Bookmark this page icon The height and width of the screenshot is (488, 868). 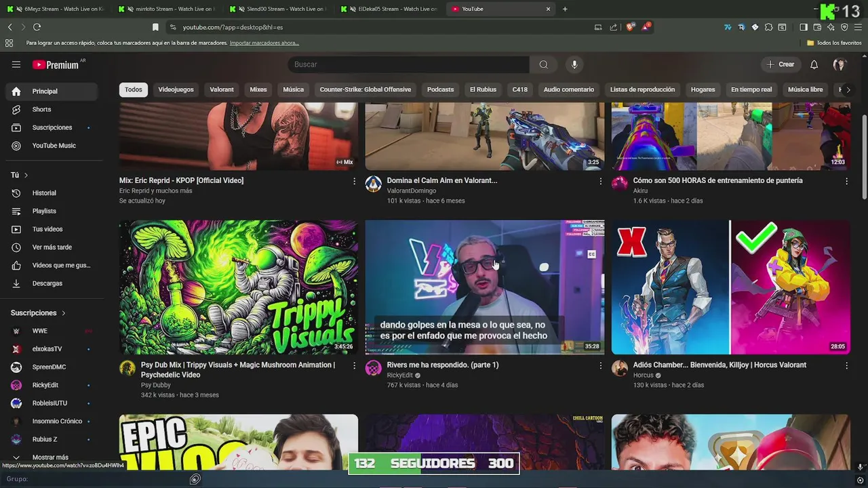[155, 27]
